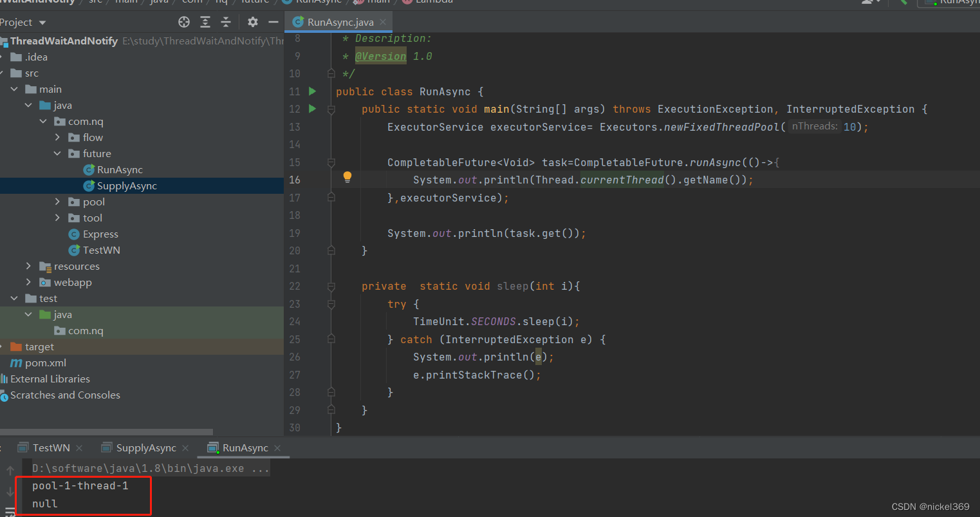This screenshot has height=517, width=980.
Task: Collapse the main folder
Action: click(x=14, y=89)
